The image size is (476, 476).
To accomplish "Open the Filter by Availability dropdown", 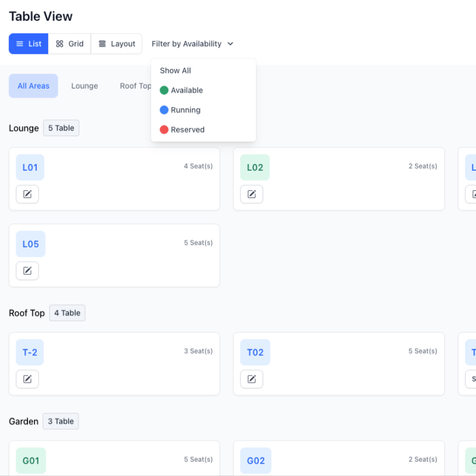I will pos(192,43).
